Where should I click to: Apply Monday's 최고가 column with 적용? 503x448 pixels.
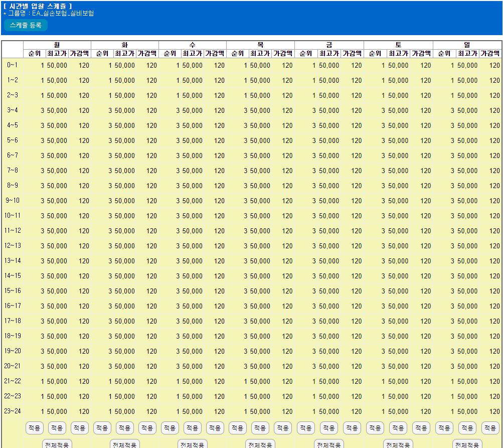coord(57,428)
